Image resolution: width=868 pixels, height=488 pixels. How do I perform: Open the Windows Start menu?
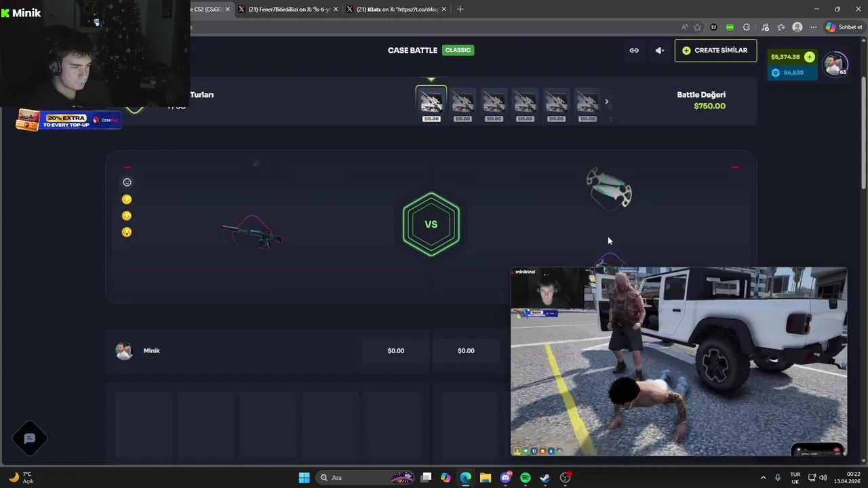(304, 478)
